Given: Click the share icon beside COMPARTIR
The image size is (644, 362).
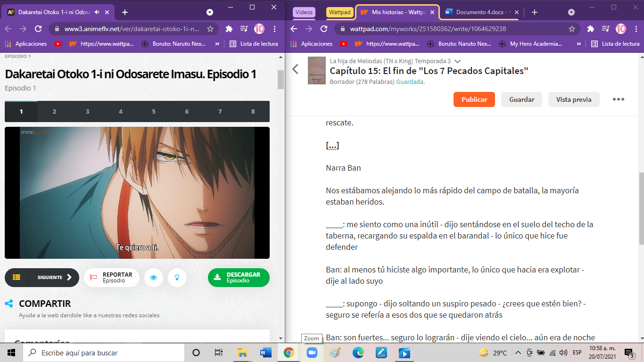Looking at the screenshot, I should [x=8, y=304].
